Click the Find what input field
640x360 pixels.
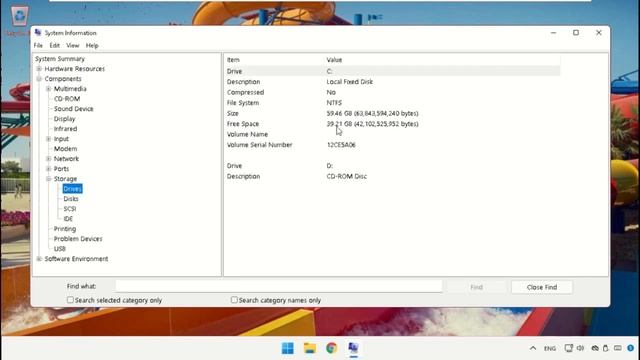[279, 287]
